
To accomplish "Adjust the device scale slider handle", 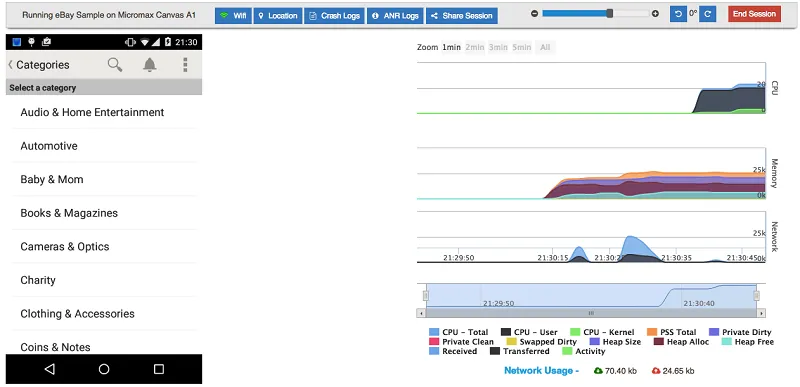I will click(610, 14).
